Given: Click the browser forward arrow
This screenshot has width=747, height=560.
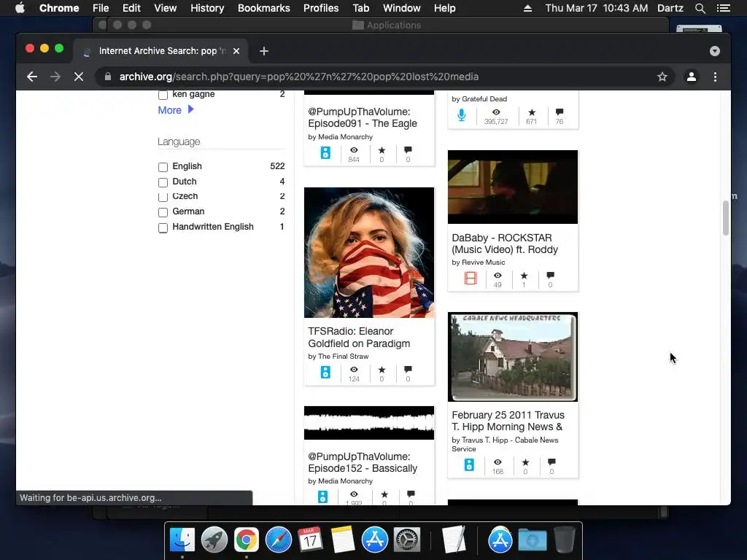Looking at the screenshot, I should tap(55, 77).
